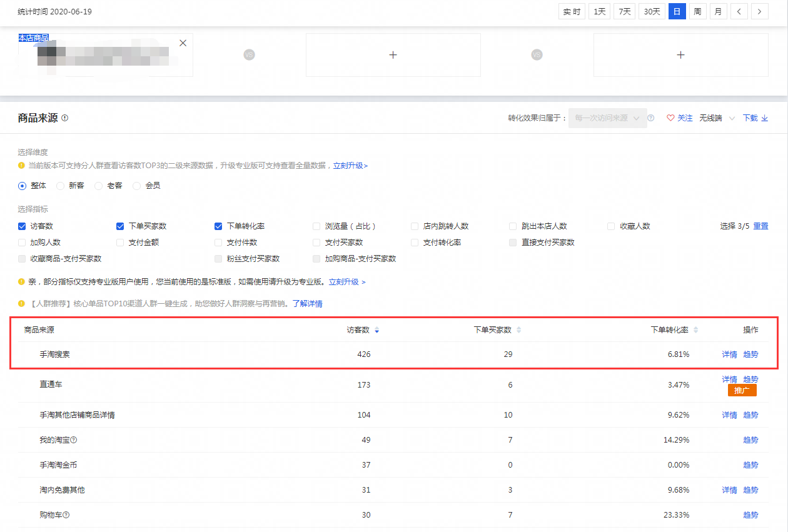788x532 pixels.
Task: Click 重置 to reset selected metrics
Action: click(760, 226)
